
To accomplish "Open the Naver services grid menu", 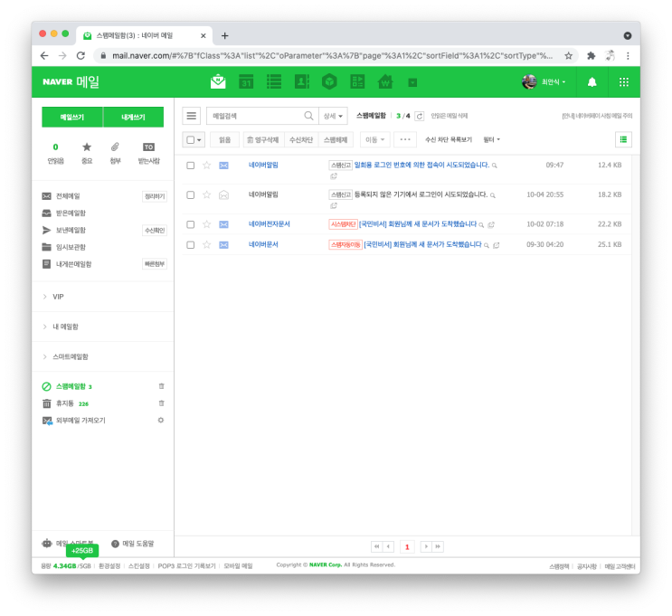I will (x=624, y=82).
